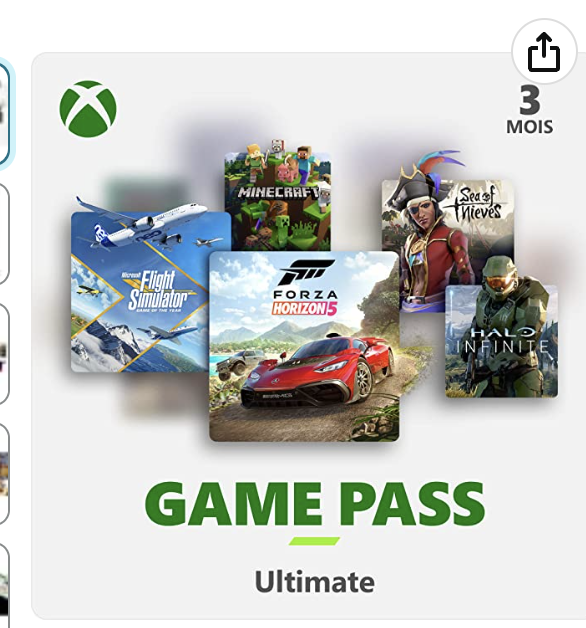Image resolution: width=586 pixels, height=628 pixels.
Task: Select the red Mercedes car in Forza
Action: point(318,371)
